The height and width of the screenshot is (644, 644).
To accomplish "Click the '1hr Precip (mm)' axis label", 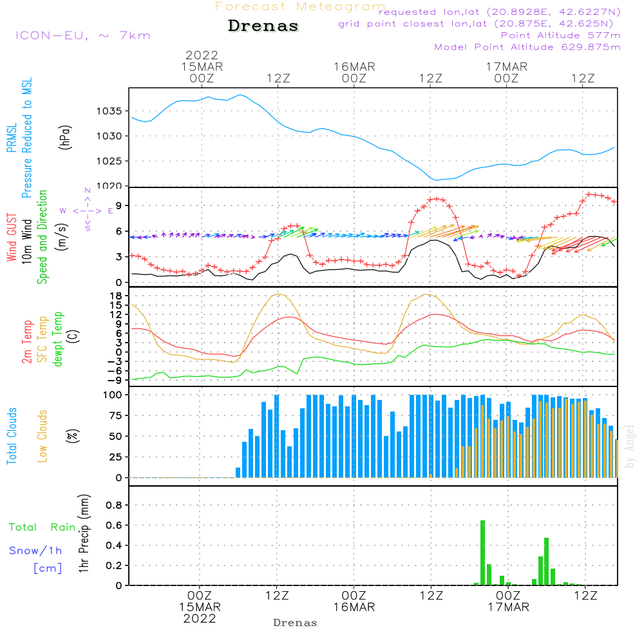I will [84, 533].
